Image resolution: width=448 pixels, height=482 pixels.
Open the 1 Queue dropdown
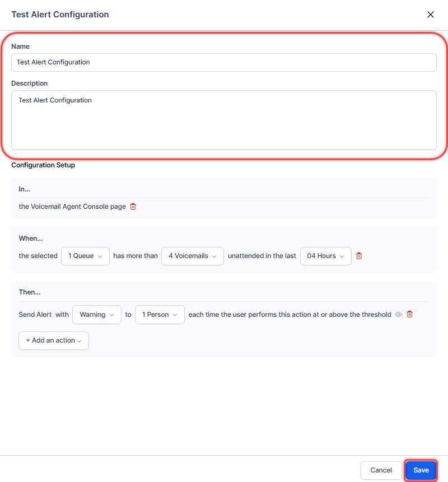coord(85,256)
